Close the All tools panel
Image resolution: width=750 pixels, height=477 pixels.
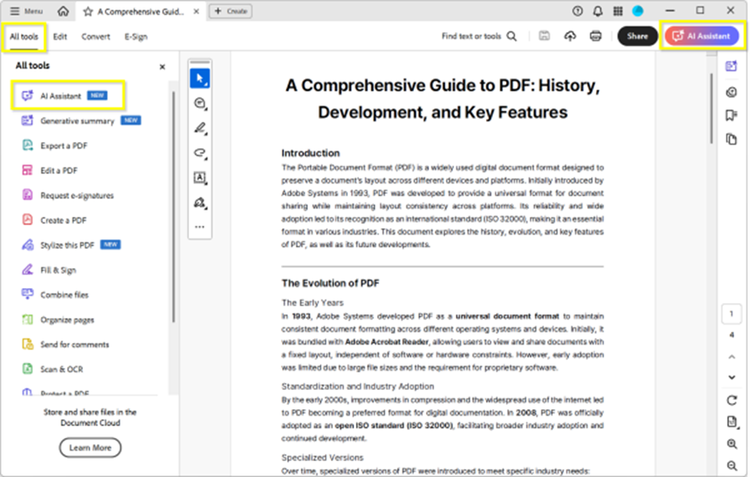click(x=162, y=67)
